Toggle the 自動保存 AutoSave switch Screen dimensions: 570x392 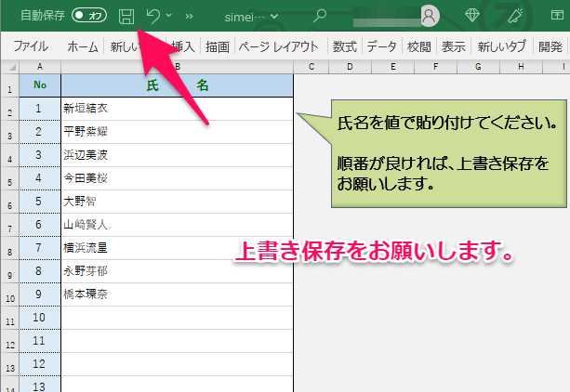89,16
